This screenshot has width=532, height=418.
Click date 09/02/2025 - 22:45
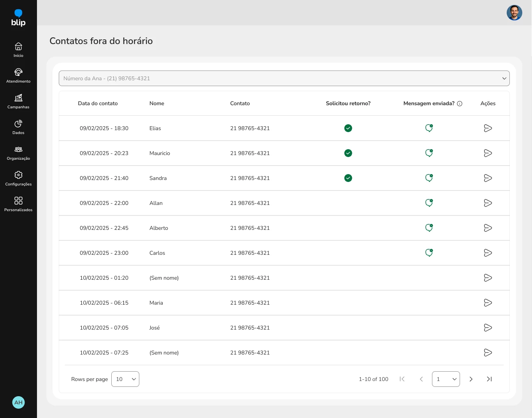pyautogui.click(x=104, y=228)
